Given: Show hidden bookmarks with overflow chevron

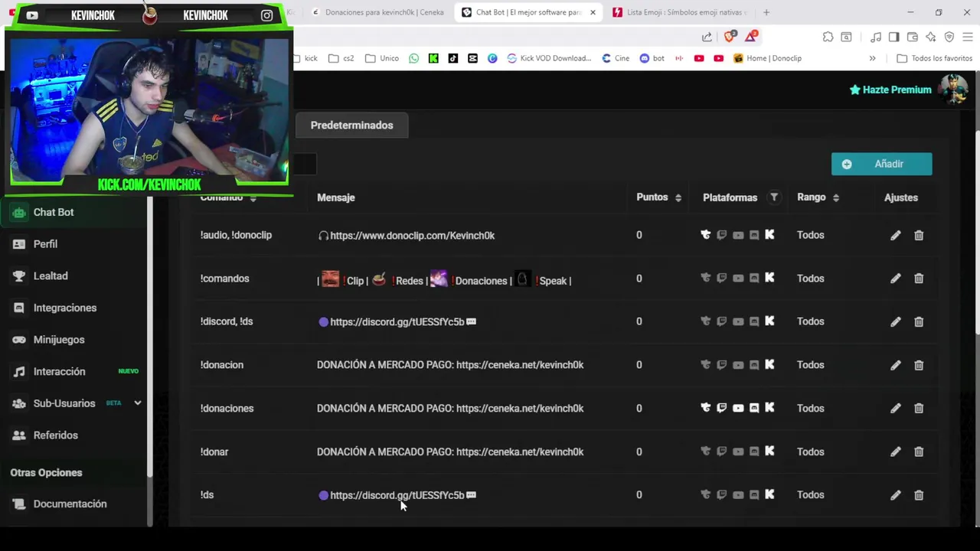Looking at the screenshot, I should click(872, 58).
